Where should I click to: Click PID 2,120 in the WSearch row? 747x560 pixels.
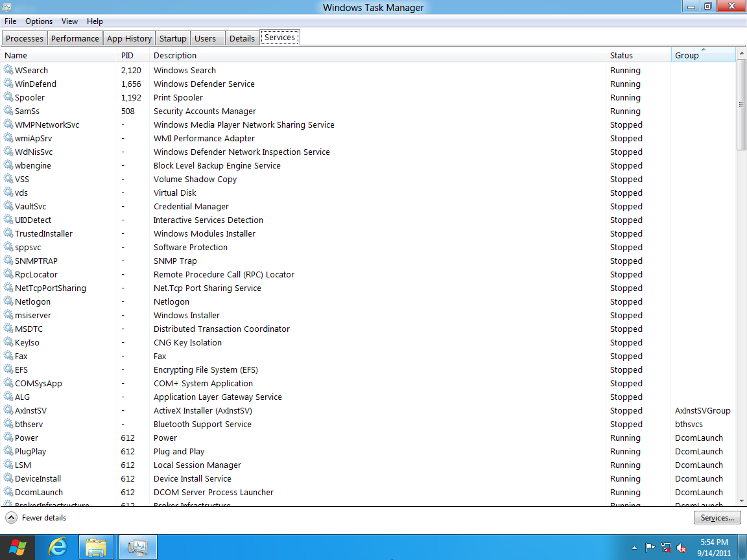point(131,70)
